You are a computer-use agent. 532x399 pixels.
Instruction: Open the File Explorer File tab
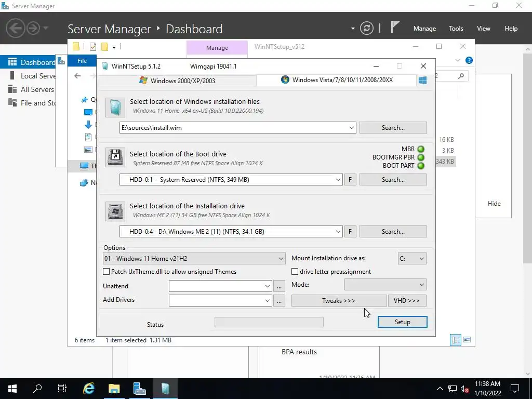(82, 61)
